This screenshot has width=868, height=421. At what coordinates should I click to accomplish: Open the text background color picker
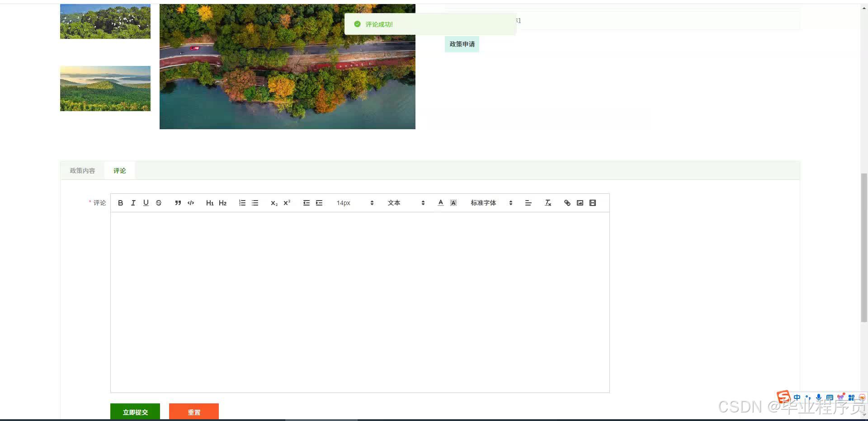point(453,203)
